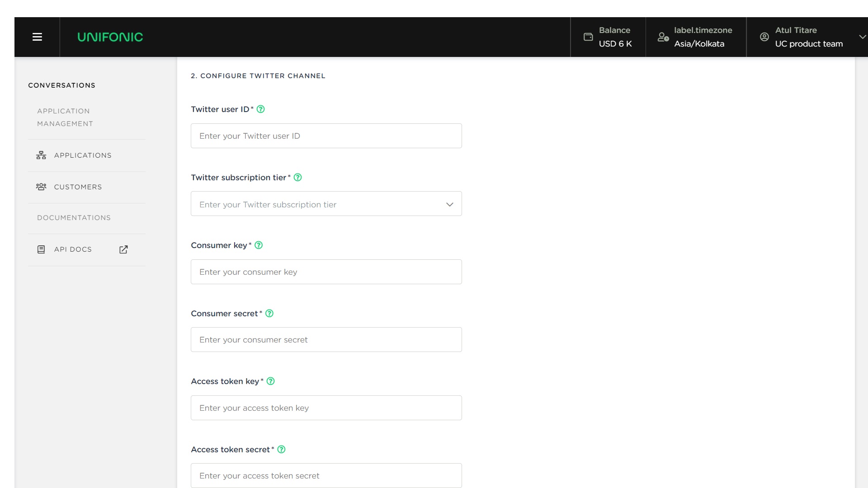Click the Atul Titare profile avatar icon
This screenshot has width=868, height=488.
click(764, 37)
